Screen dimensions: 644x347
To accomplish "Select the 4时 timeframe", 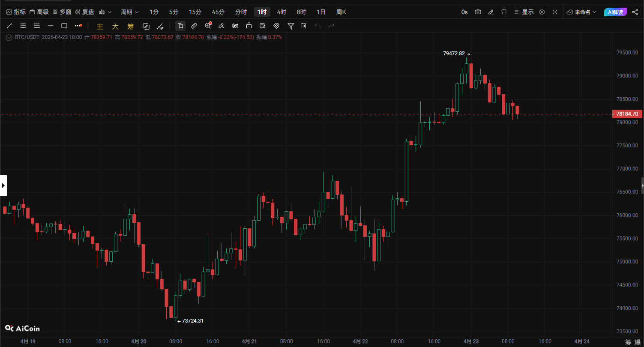I will tap(282, 12).
